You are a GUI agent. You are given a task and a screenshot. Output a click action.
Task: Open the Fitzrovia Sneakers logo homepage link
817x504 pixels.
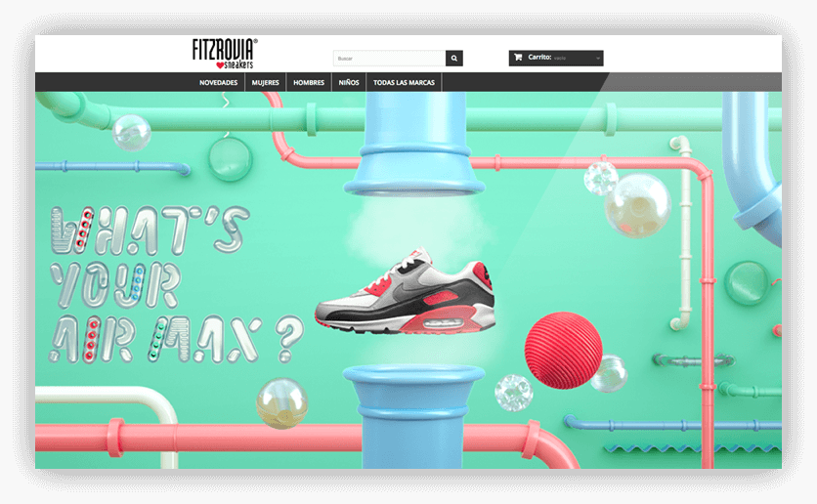point(225,53)
